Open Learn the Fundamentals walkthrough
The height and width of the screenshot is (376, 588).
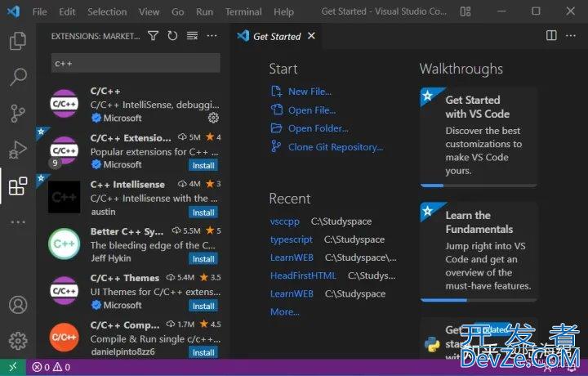(479, 251)
